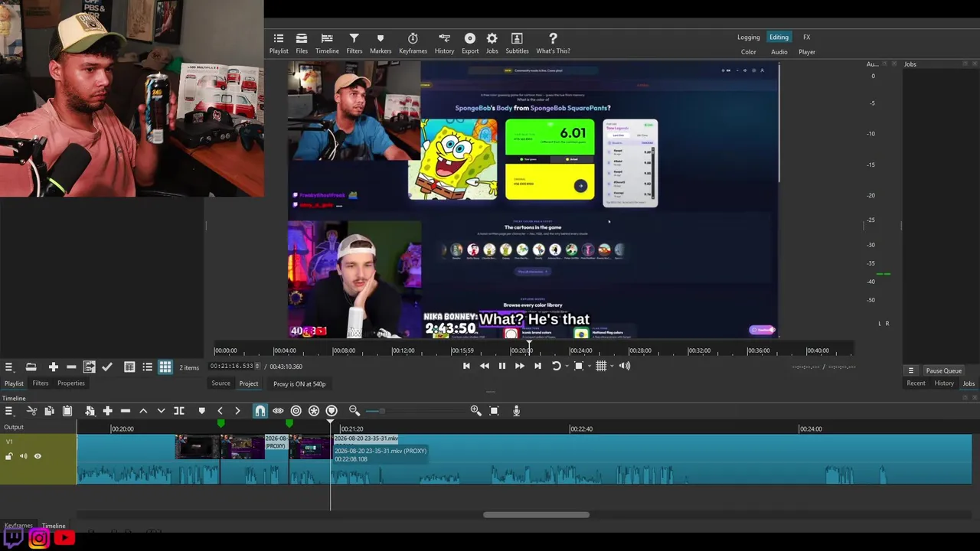Cut the selection with the timeline scissors icon
Viewport: 980px width, 551px height.
pyautogui.click(x=31, y=411)
